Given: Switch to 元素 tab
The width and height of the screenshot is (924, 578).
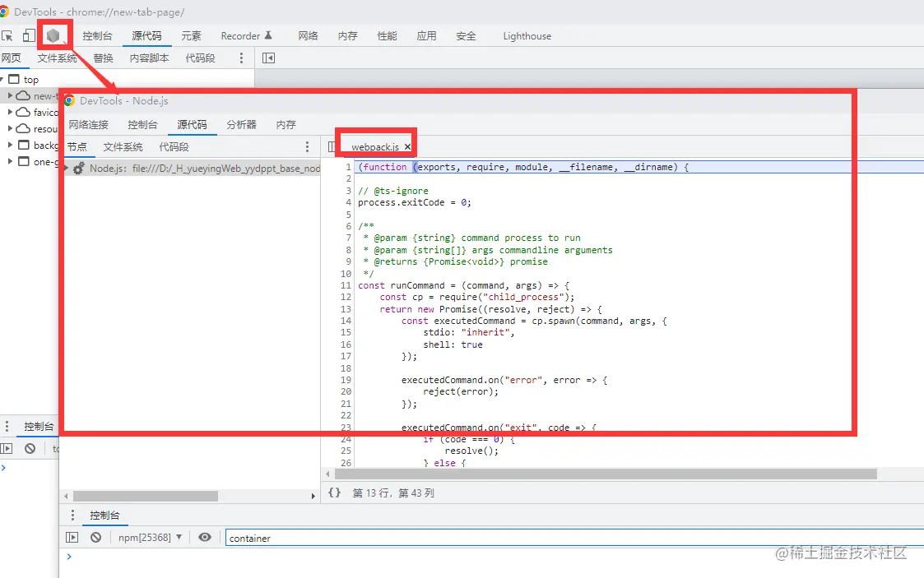Looking at the screenshot, I should tap(191, 36).
